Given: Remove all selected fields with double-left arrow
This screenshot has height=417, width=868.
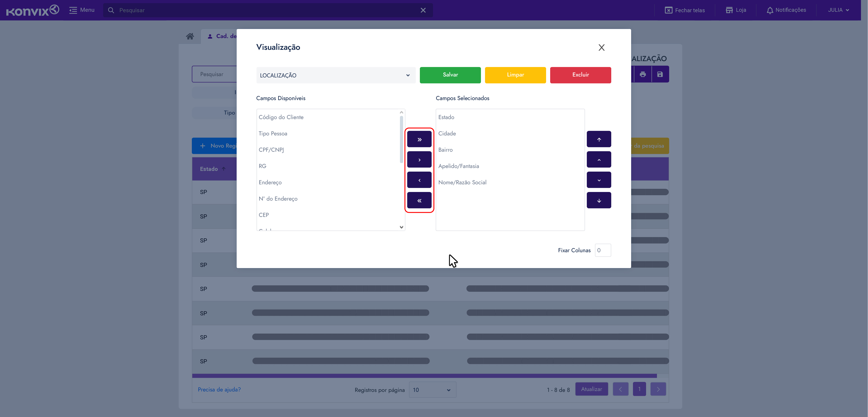Looking at the screenshot, I should coord(419,200).
